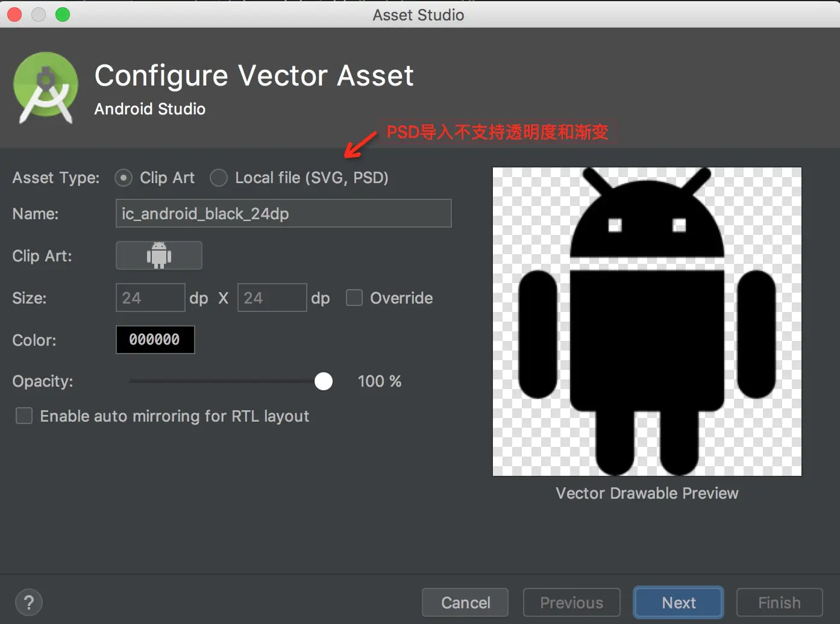Image resolution: width=840 pixels, height=624 pixels.
Task: Enable auto mirroring for RTL layout
Action: coord(24,416)
